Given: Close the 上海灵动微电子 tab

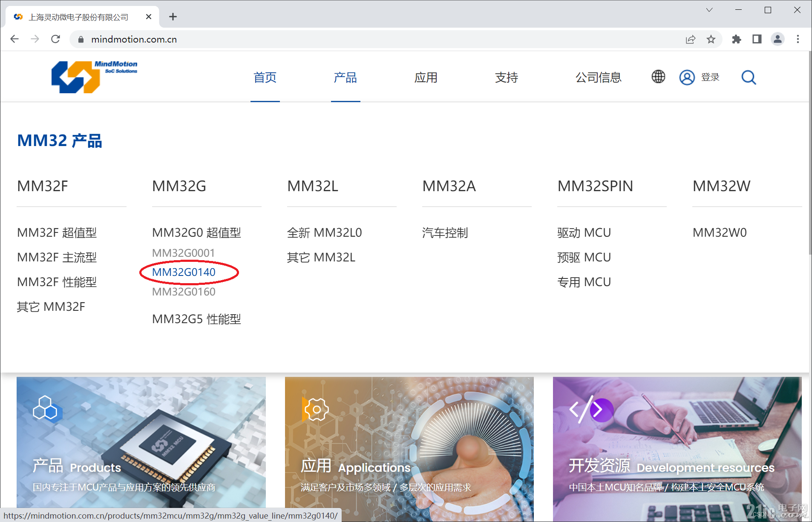Looking at the screenshot, I should pyautogui.click(x=149, y=17).
